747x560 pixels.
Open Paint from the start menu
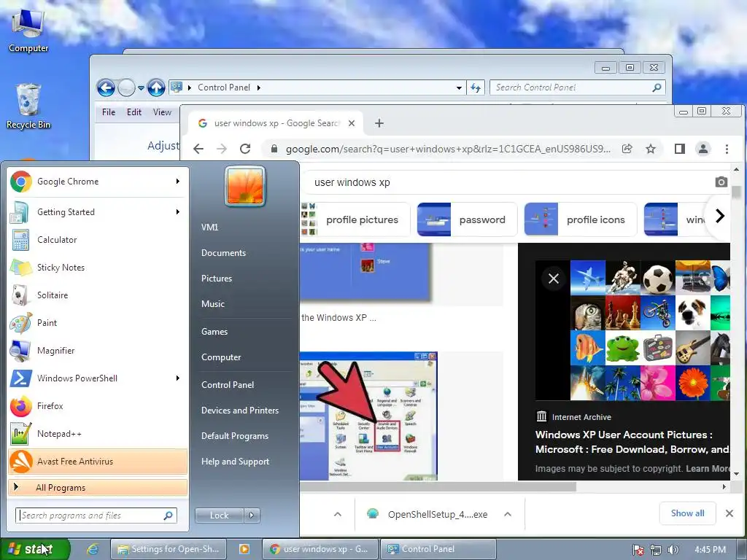click(98, 322)
